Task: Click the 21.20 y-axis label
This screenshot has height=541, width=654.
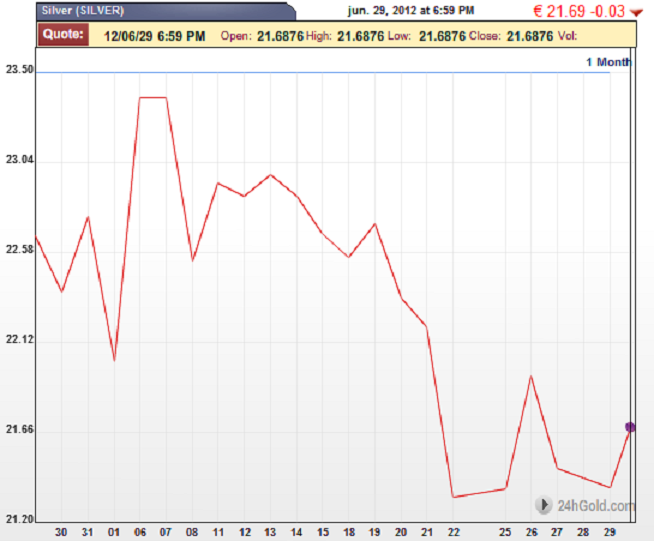Action: click(20, 519)
